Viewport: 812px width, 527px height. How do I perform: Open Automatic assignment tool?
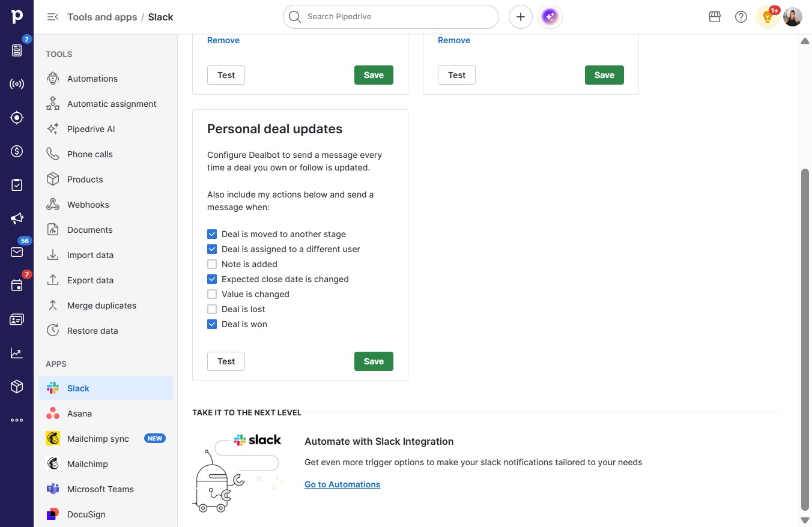(106, 104)
